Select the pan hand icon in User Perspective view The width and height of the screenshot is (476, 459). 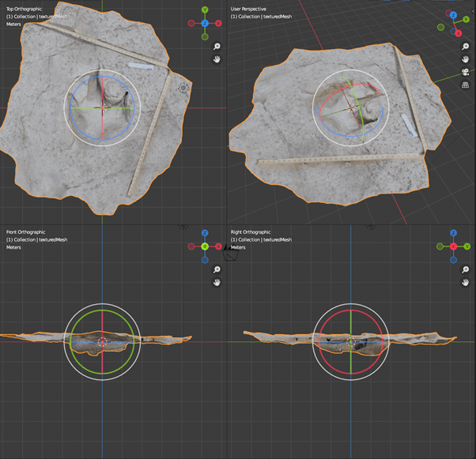(467, 59)
